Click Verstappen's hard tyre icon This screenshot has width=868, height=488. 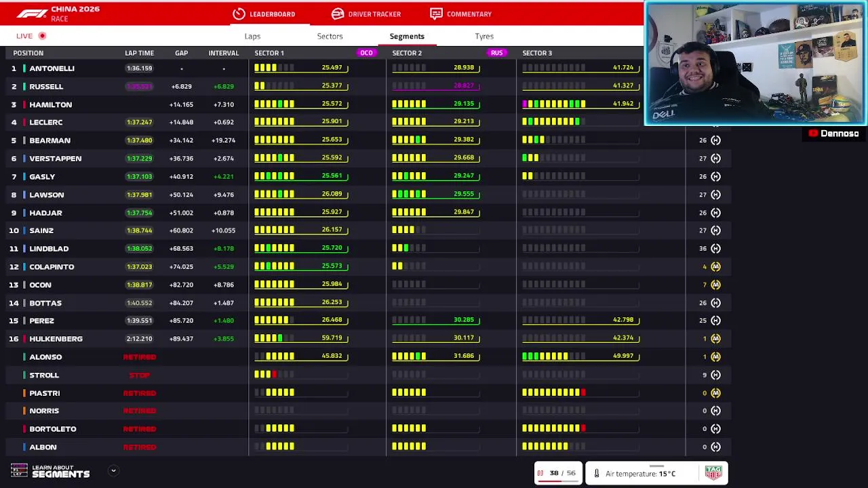[715, 159]
